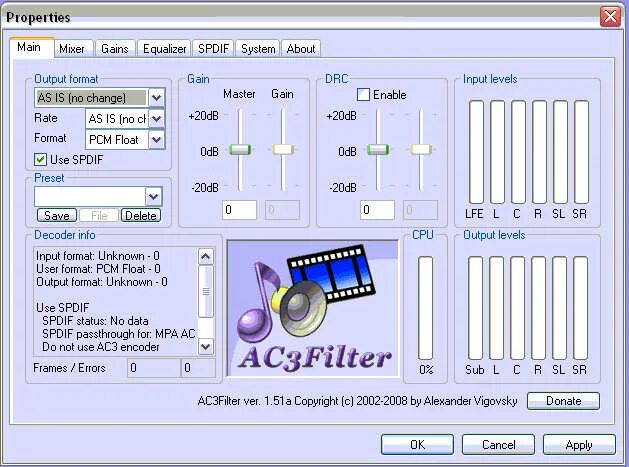Click Decoder info scroll down arrow
Screen dimensions: 629x467
point(206,346)
